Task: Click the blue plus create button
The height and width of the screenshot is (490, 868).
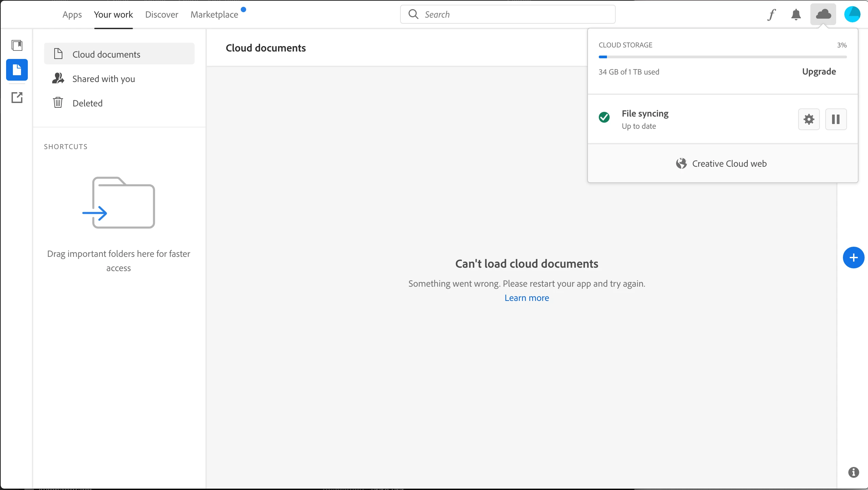Action: (853, 258)
